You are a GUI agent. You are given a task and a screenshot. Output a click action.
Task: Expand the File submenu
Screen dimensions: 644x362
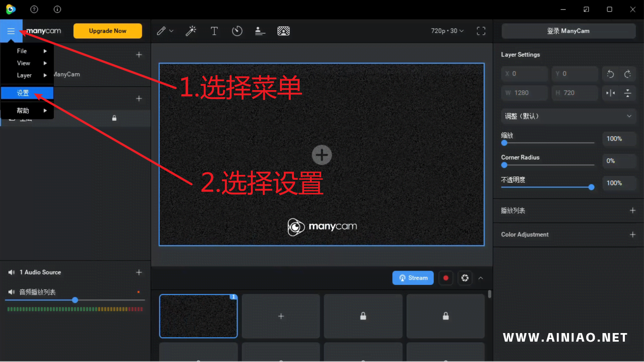(27, 51)
